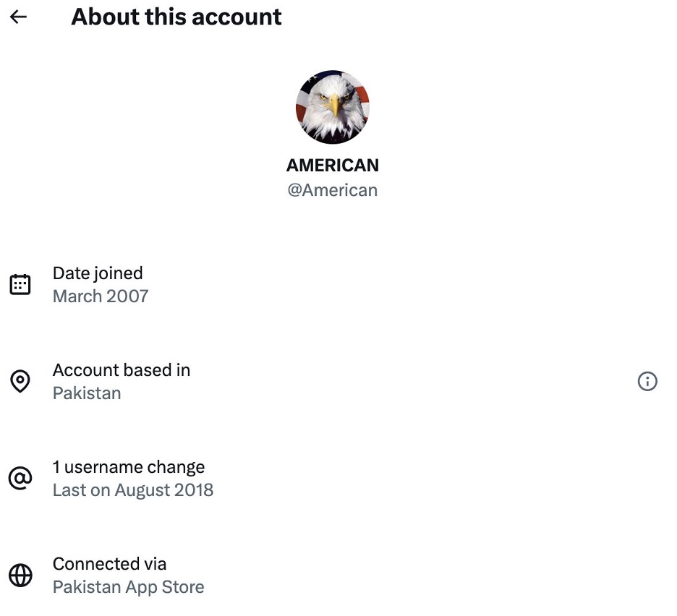The width and height of the screenshot is (677, 616).
Task: Click the Pakistan App Store link
Action: click(x=128, y=586)
